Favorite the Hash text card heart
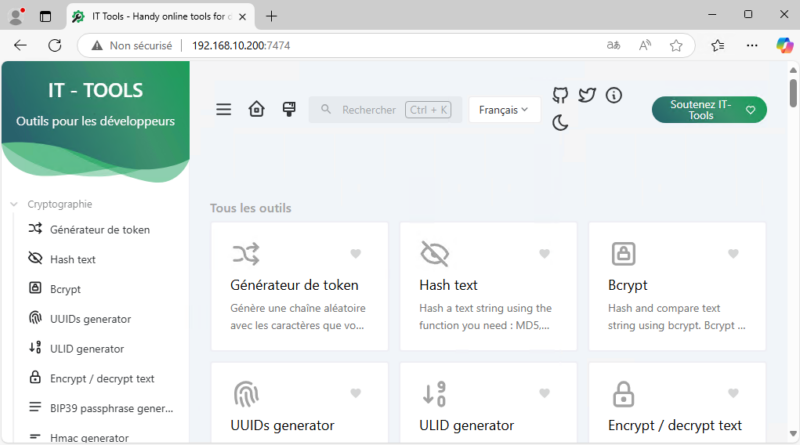 click(544, 254)
